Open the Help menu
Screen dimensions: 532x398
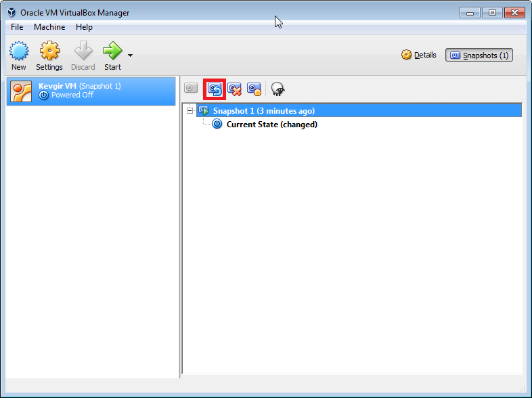[84, 27]
